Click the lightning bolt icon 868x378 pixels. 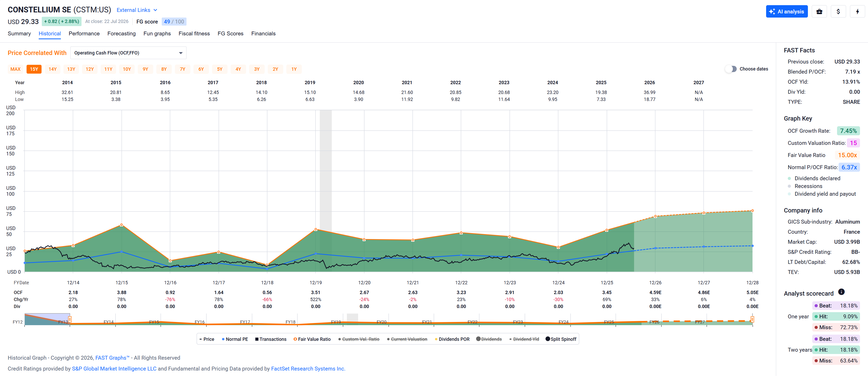tap(857, 11)
